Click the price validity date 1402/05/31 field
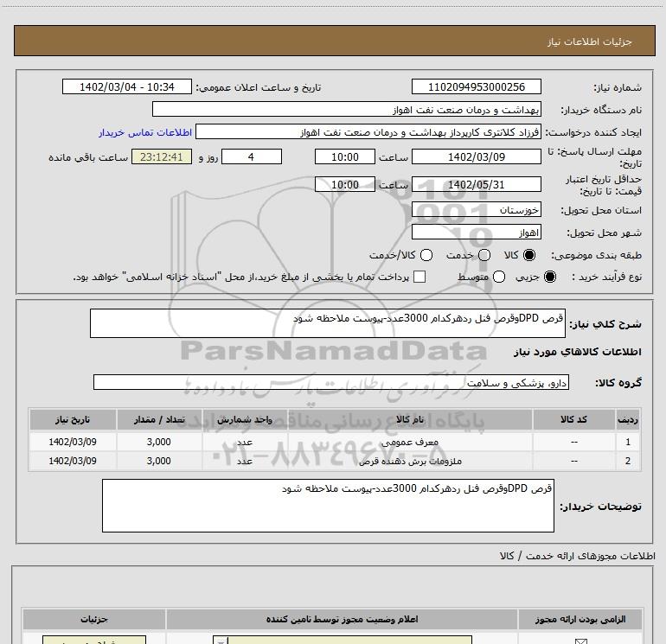Viewport: 666px width, 644px height. click(x=476, y=185)
